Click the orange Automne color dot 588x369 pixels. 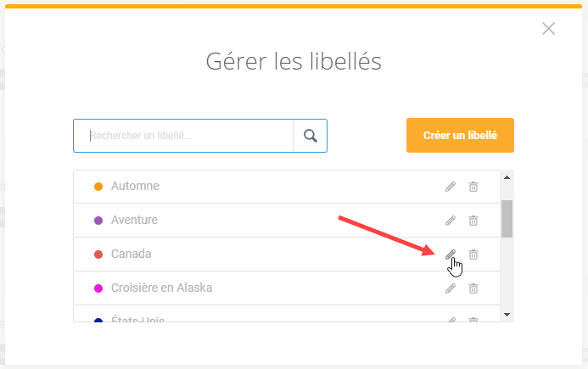click(98, 187)
